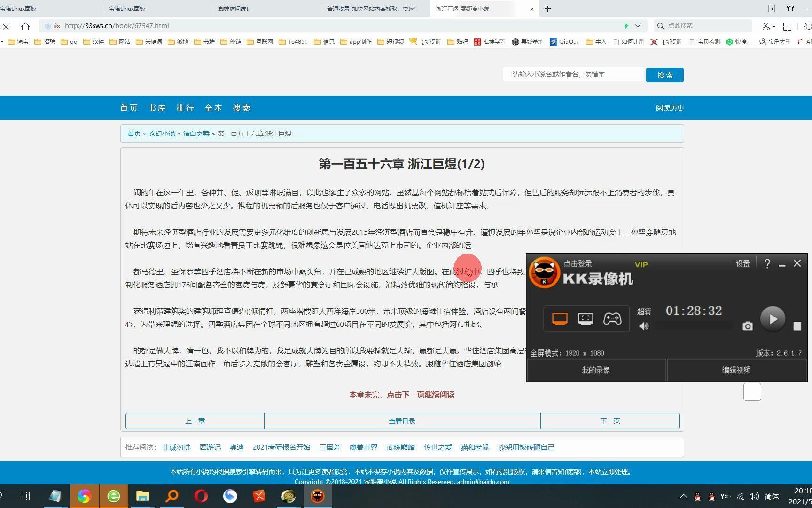The width and height of the screenshot is (812, 508).
Task: Click the novel name search input field
Action: (574, 74)
